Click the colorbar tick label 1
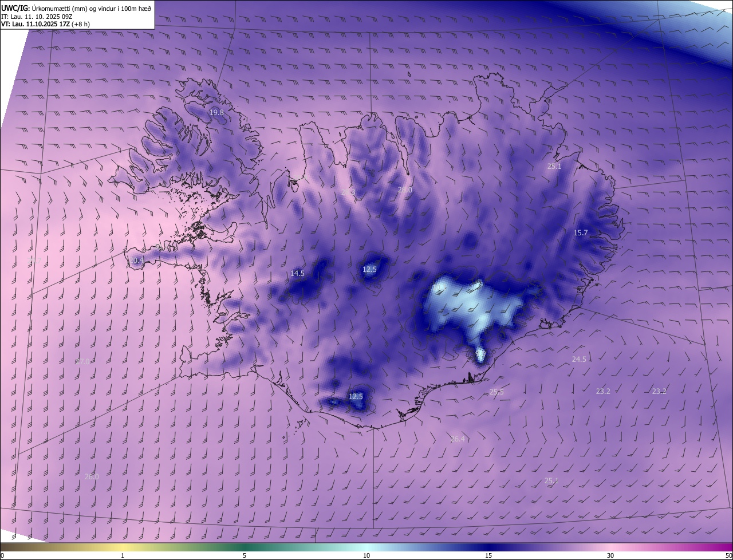 click(123, 555)
